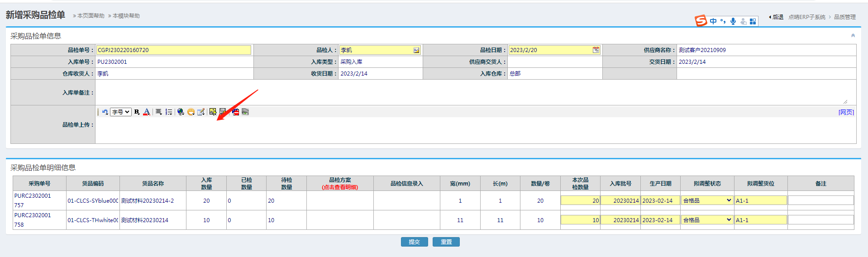The image size is (868, 257).
Task: Go to 品质管理 in breadcrumb
Action: (844, 17)
